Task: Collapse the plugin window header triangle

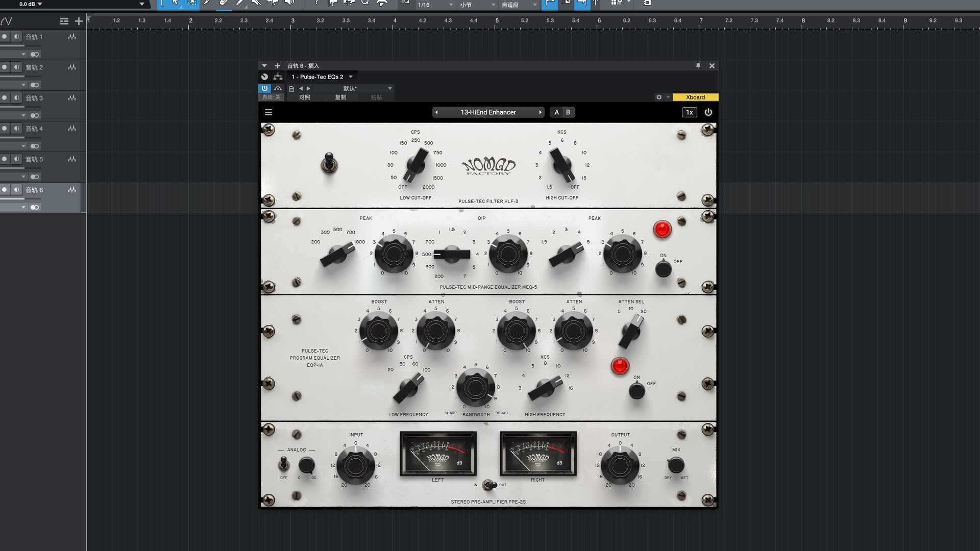Action: coord(264,66)
